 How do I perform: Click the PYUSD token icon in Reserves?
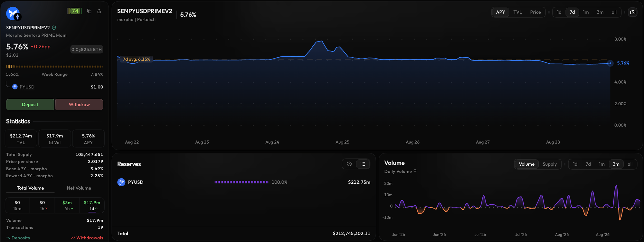click(121, 182)
